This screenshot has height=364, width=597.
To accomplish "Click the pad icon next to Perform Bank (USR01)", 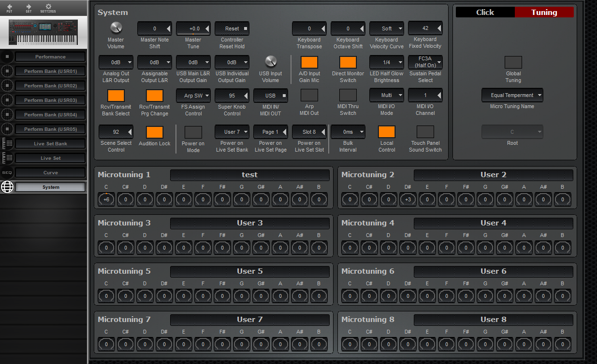I will click(7, 71).
